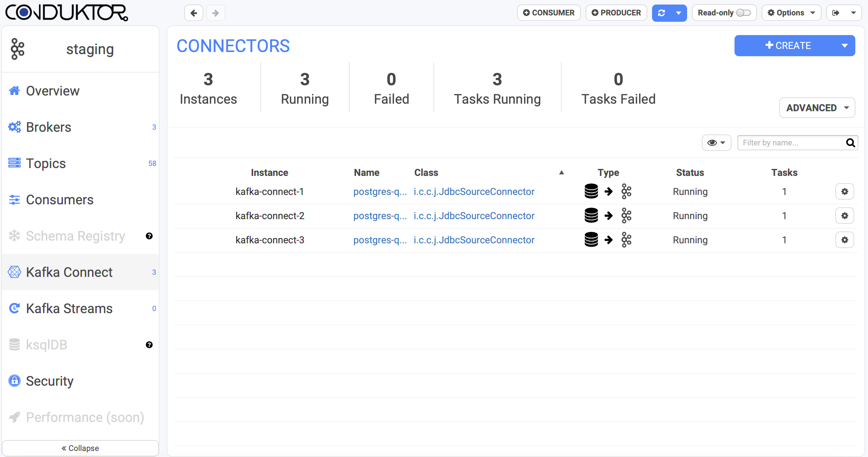Click the back navigation arrow icon

193,13
